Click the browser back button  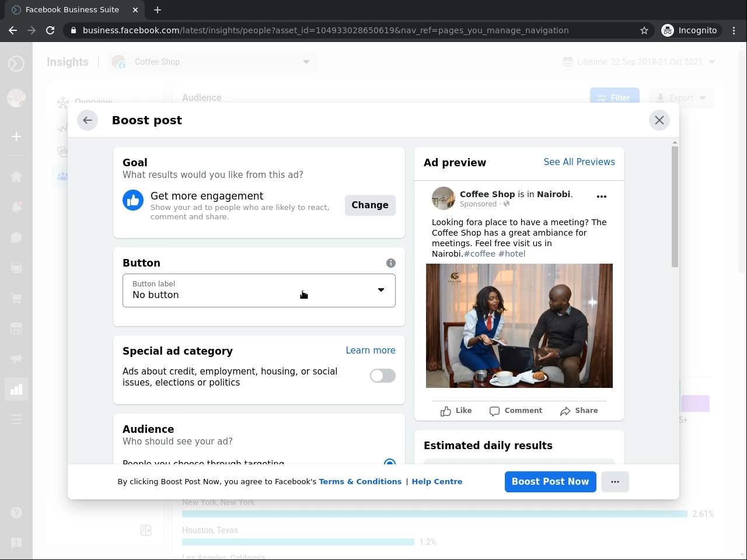13,30
